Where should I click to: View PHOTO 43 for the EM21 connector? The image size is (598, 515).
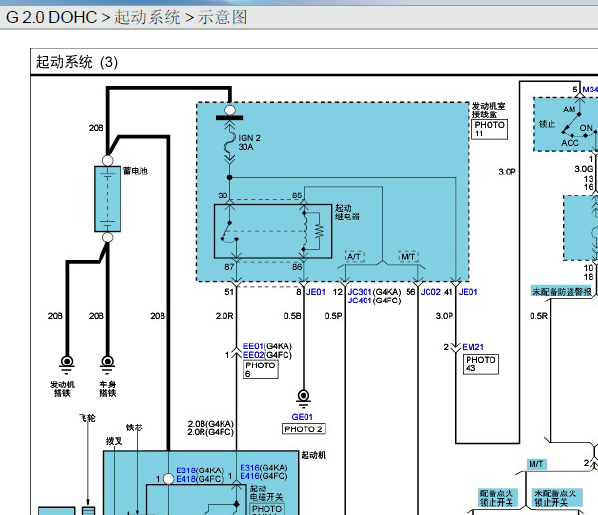[481, 364]
